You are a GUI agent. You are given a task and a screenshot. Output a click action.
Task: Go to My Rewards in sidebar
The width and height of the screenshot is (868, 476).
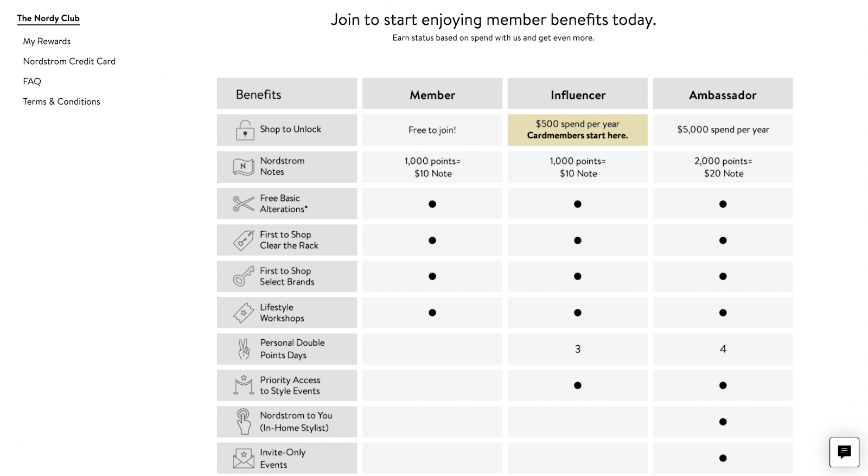[x=47, y=41]
